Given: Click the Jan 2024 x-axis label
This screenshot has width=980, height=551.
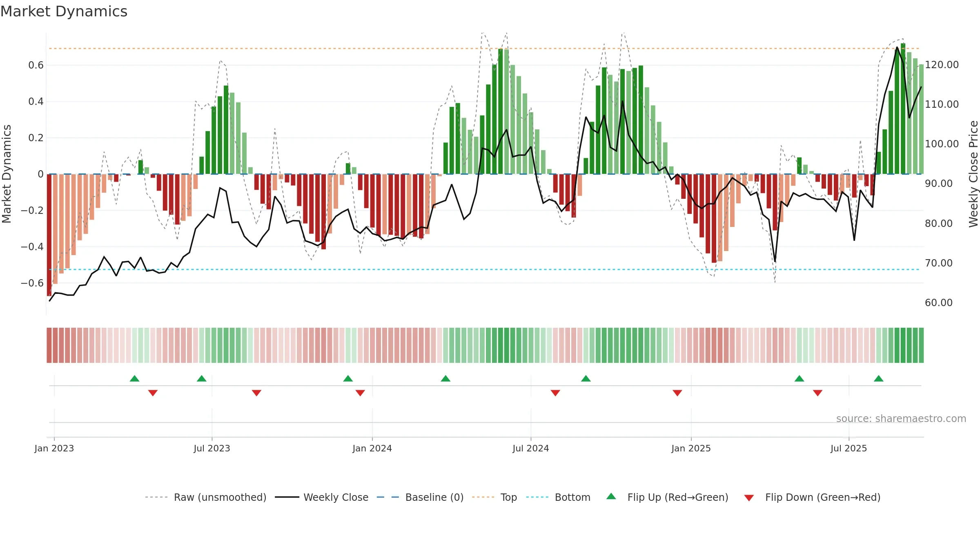Looking at the screenshot, I should (372, 448).
